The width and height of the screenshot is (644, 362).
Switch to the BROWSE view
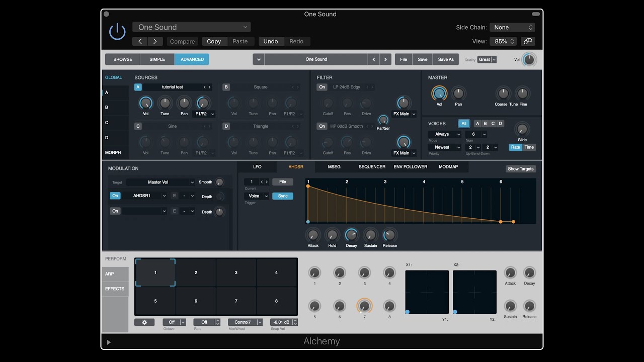[x=123, y=59]
